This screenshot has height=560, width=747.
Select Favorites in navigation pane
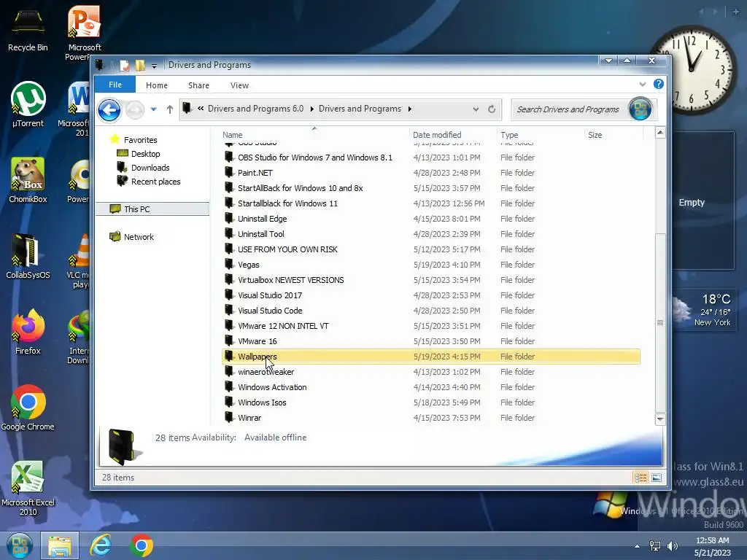pyautogui.click(x=140, y=140)
